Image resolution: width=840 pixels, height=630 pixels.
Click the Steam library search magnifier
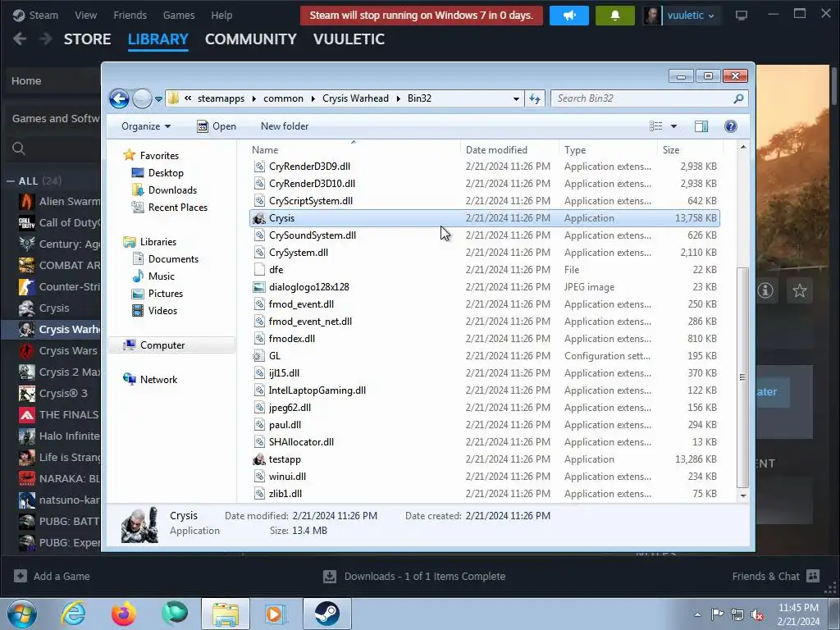tap(19, 148)
